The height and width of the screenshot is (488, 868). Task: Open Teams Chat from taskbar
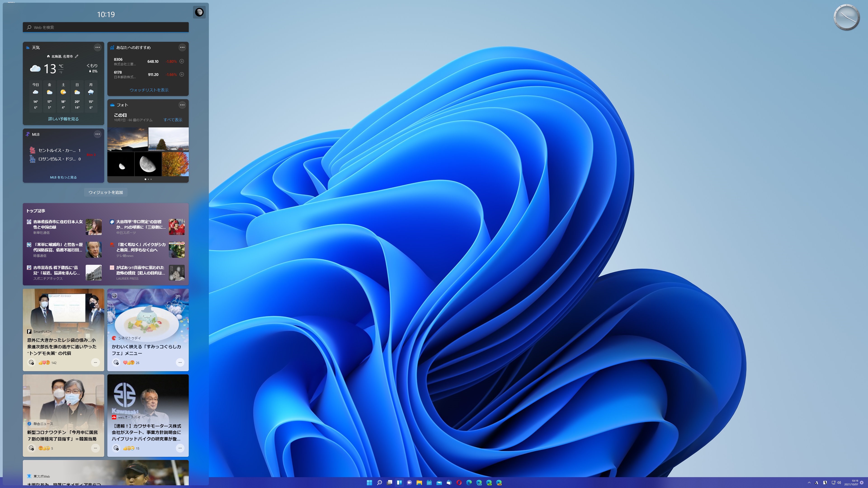(x=409, y=483)
